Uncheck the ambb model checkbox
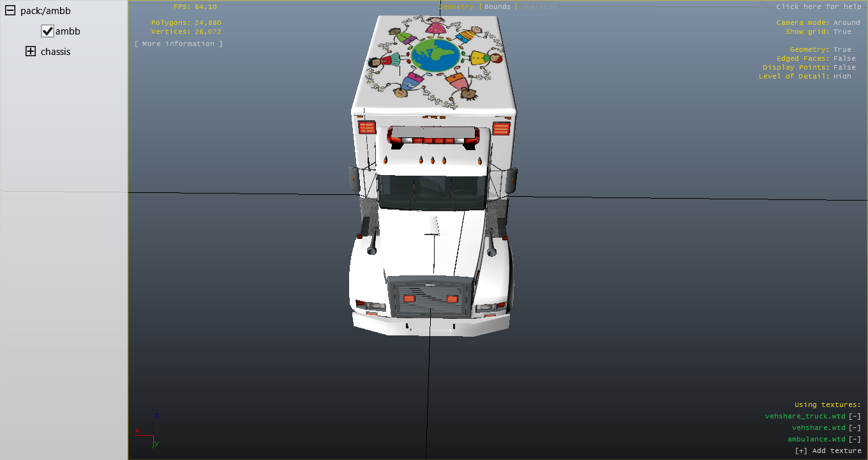This screenshot has width=868, height=460. (47, 31)
